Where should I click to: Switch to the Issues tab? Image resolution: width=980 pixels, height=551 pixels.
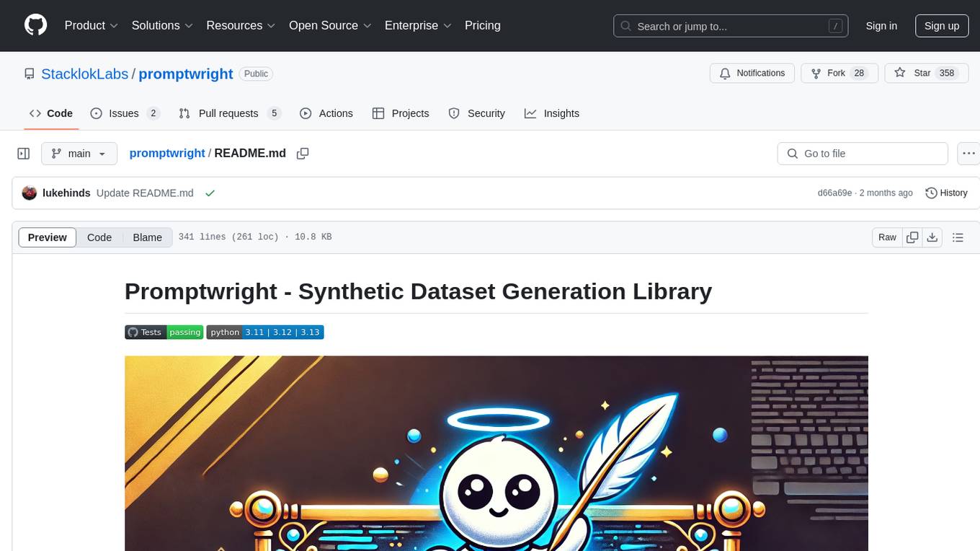point(125,113)
